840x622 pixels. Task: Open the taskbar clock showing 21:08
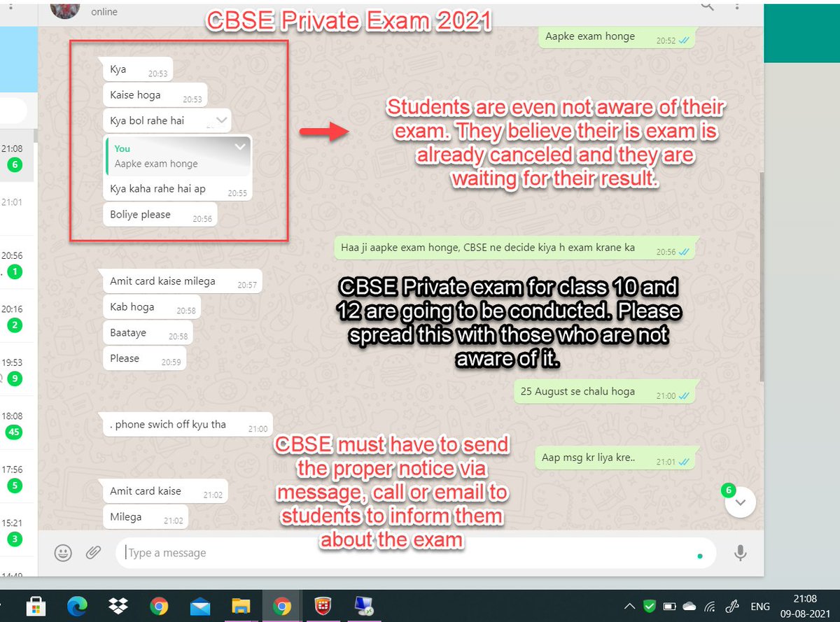click(x=804, y=606)
